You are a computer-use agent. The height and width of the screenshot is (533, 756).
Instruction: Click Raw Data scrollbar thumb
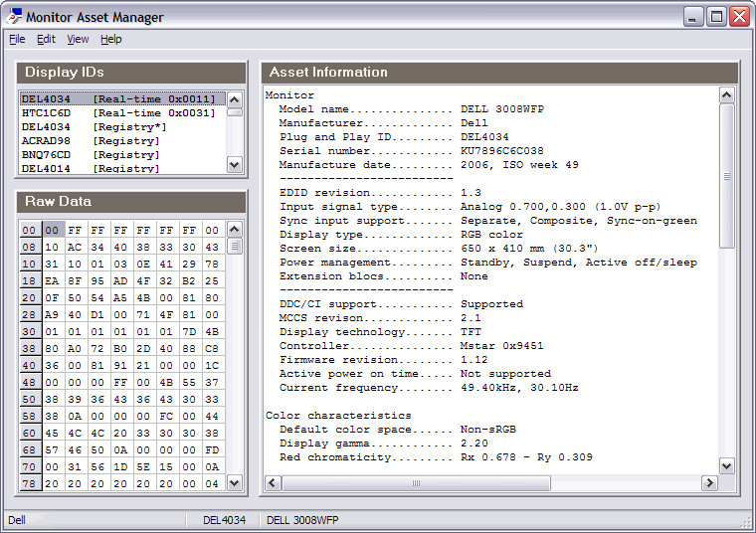tap(235, 247)
